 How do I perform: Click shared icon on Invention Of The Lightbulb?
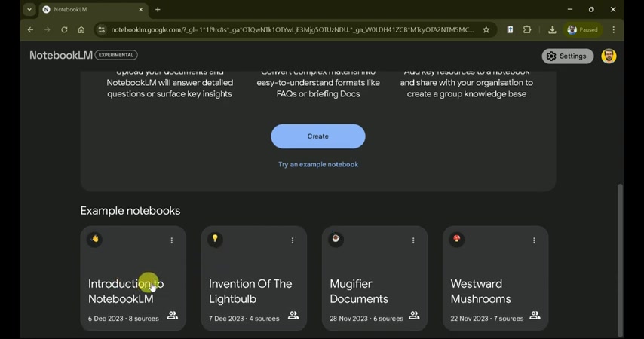tap(293, 316)
